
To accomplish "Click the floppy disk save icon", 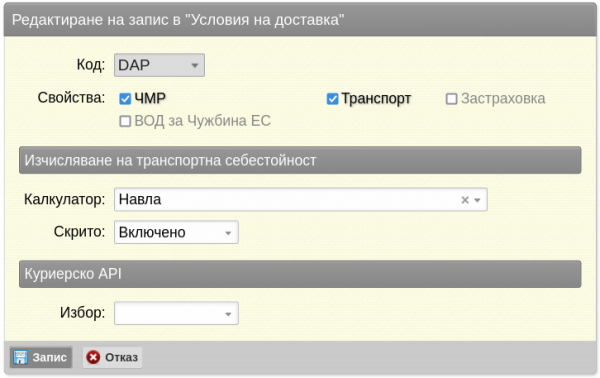I will pyautogui.click(x=20, y=357).
